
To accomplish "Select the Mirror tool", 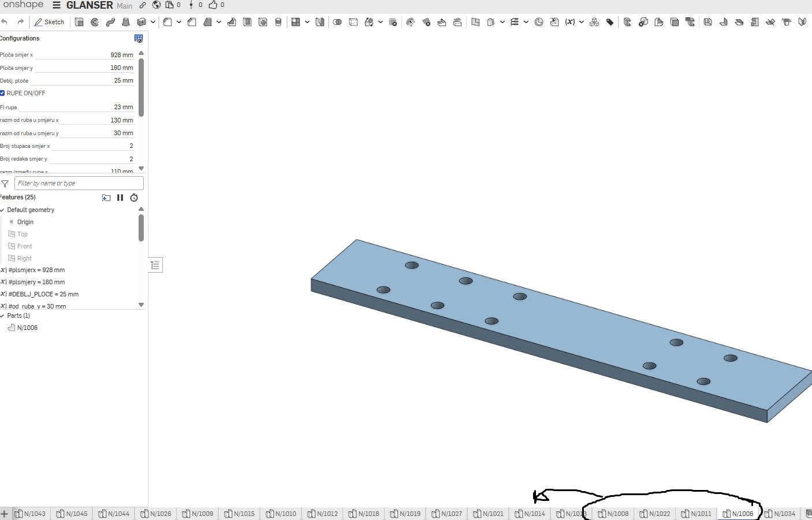I will pyautogui.click(x=320, y=22).
